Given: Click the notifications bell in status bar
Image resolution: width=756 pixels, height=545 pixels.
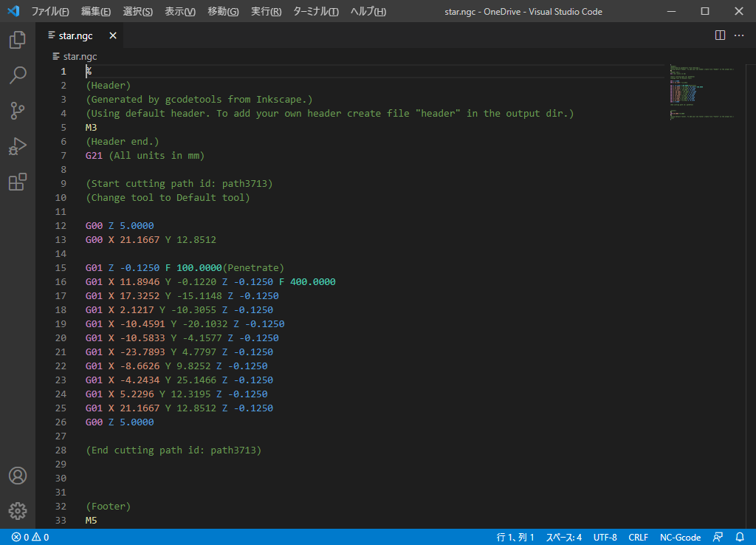Looking at the screenshot, I should 740,537.
